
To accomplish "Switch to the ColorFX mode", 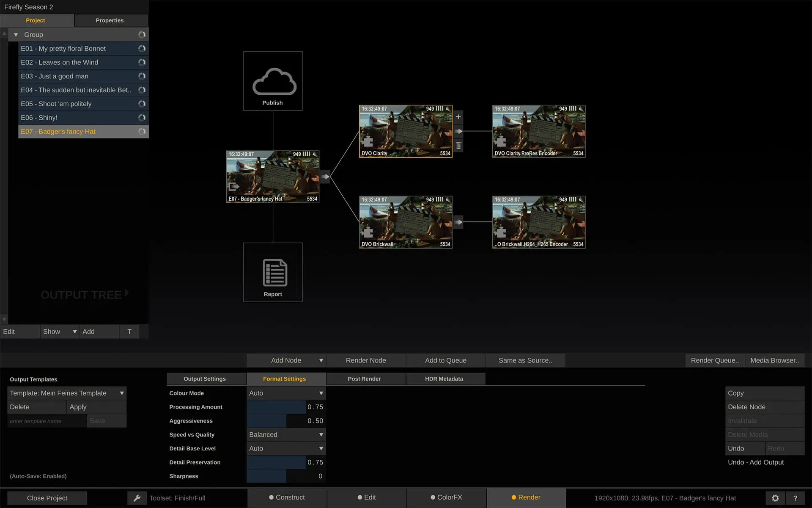I will click(446, 497).
